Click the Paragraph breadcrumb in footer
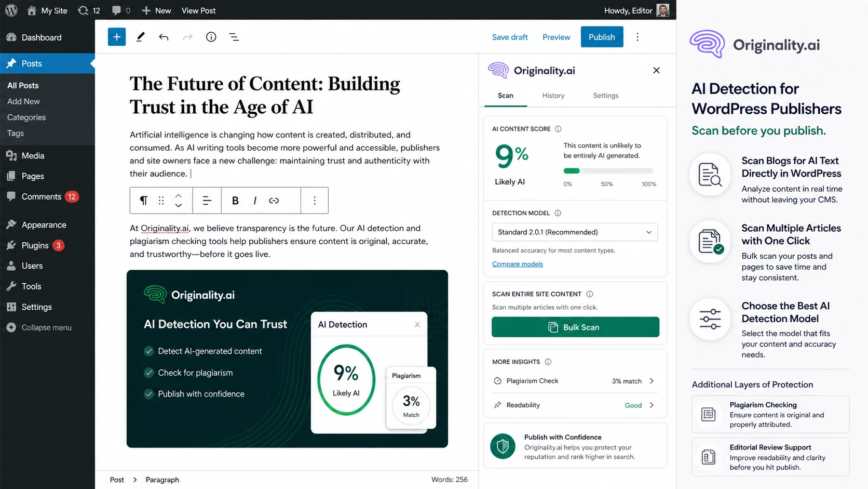Viewport: 868px width, 489px height. point(162,480)
